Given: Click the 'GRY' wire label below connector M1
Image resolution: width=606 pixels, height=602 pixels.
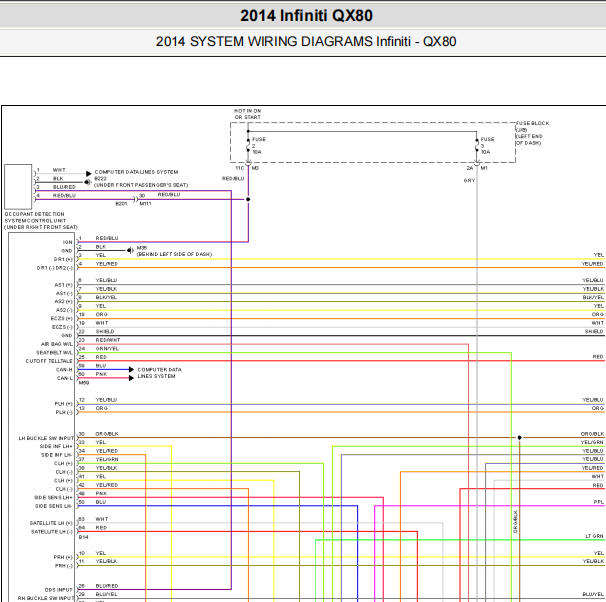Looking at the screenshot, I should coord(469,180).
